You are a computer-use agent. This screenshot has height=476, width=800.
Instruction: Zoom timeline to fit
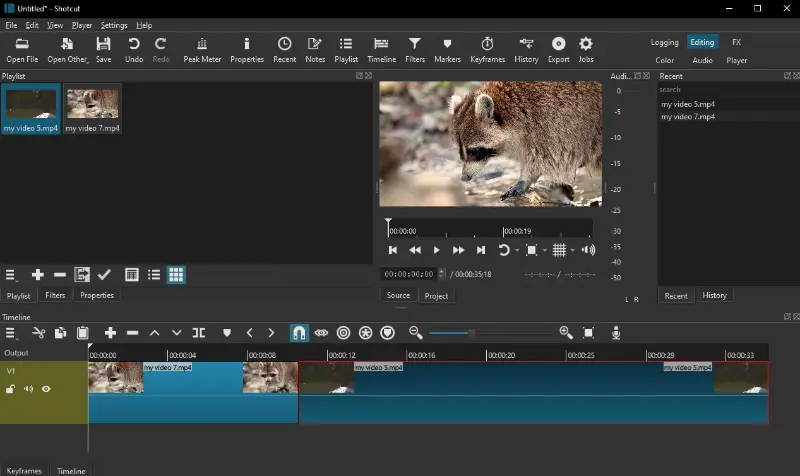(589, 333)
